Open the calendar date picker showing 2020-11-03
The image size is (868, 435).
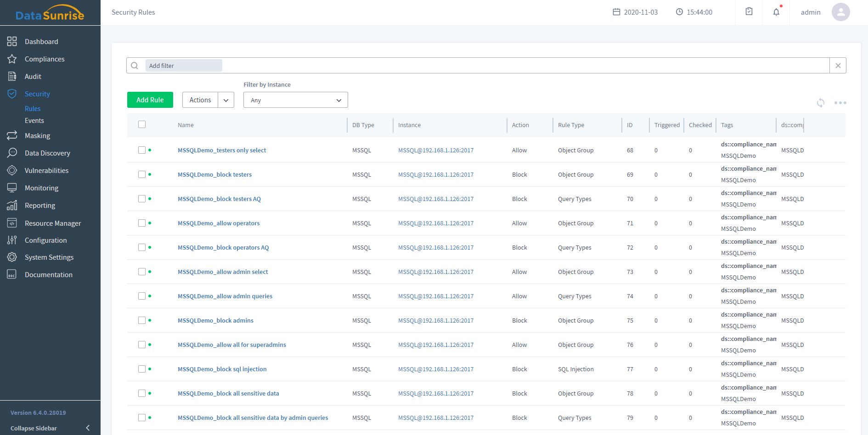[x=635, y=12]
